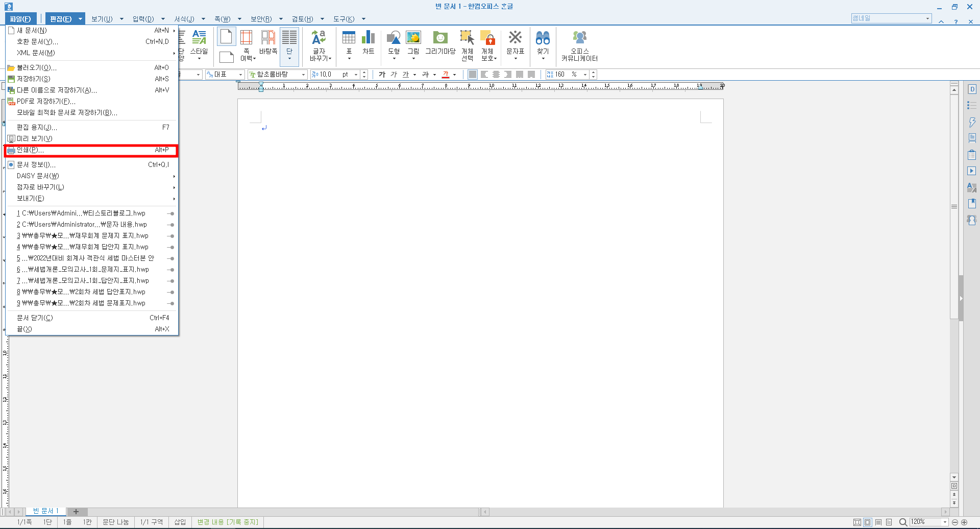Choose 저장하기(S) from the file menu
Viewport: 980px width, 529px height.
point(91,79)
